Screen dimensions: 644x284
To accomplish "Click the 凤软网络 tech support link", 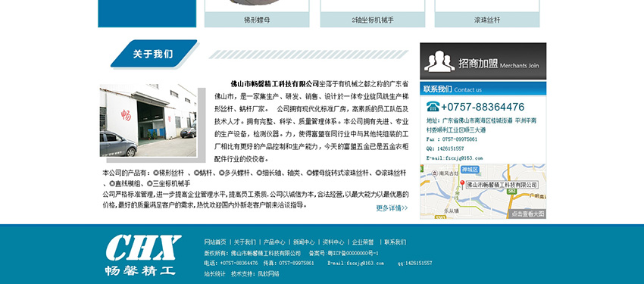I will click(x=268, y=273).
